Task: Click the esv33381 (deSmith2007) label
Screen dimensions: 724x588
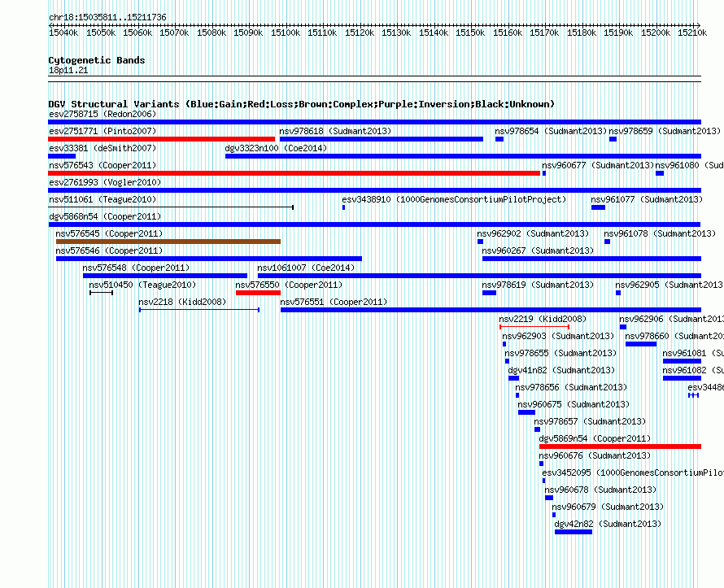Action: point(102,148)
